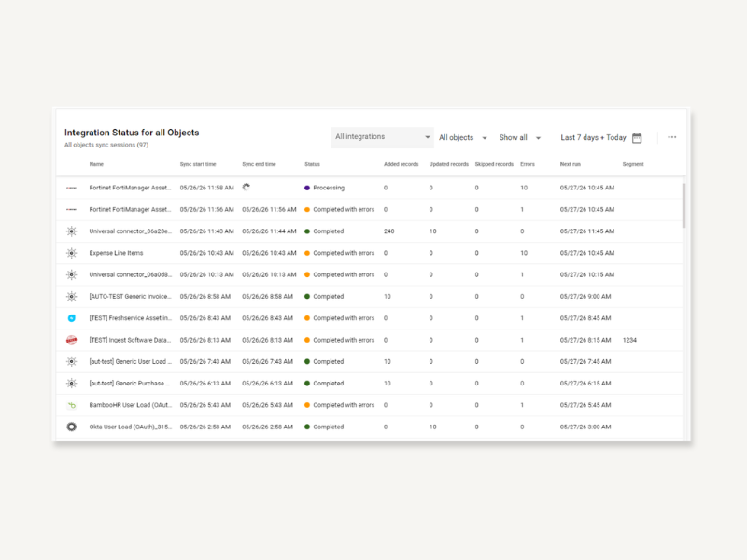
Task: Open the three-dot more options menu
Action: point(671,137)
